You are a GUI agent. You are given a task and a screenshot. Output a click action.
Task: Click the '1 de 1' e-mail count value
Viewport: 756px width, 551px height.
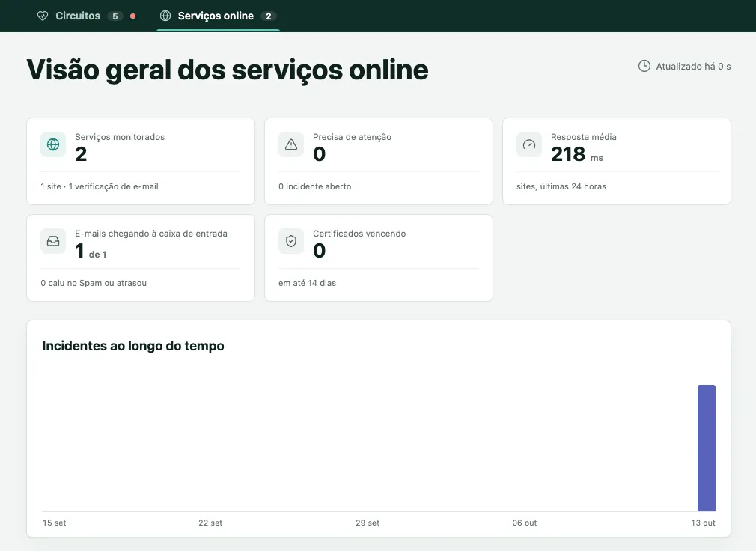(x=91, y=251)
